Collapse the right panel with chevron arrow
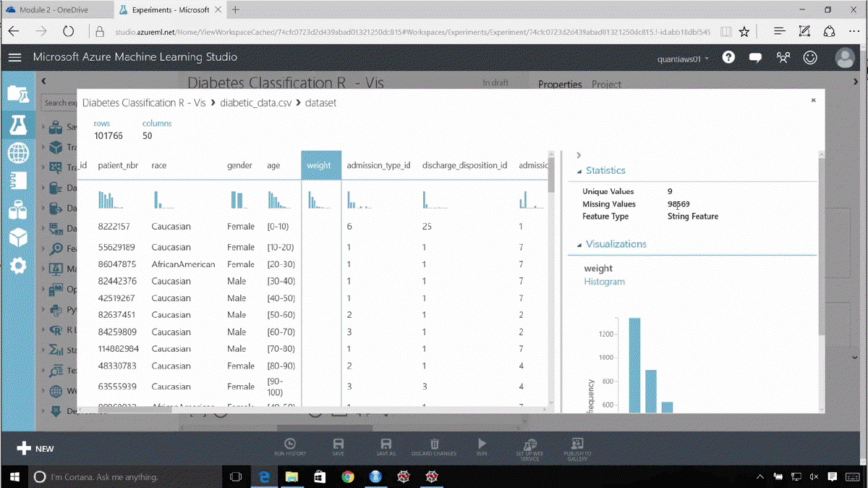Screen dimensions: 868x488 click(x=579, y=155)
